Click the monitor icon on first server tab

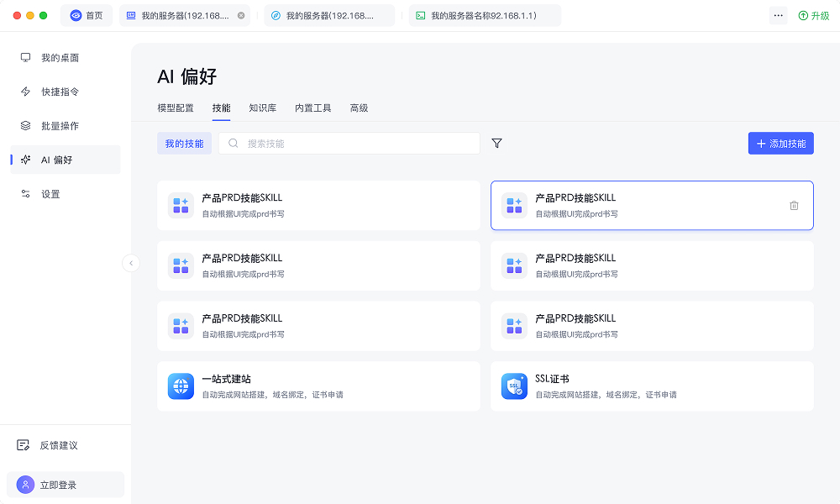(131, 15)
